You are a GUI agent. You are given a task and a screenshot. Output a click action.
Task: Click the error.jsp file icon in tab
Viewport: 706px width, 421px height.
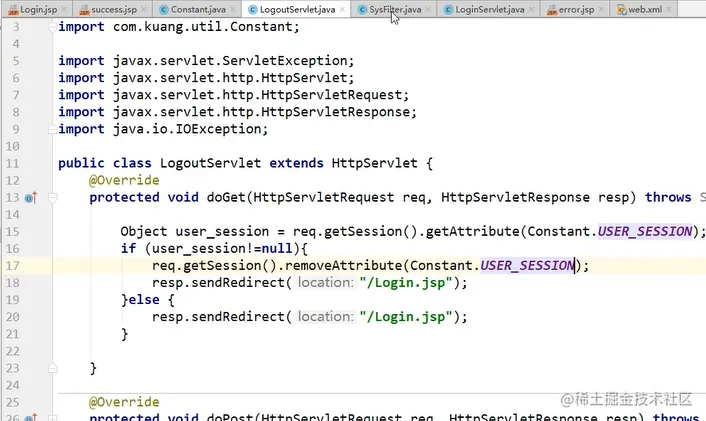click(x=552, y=9)
